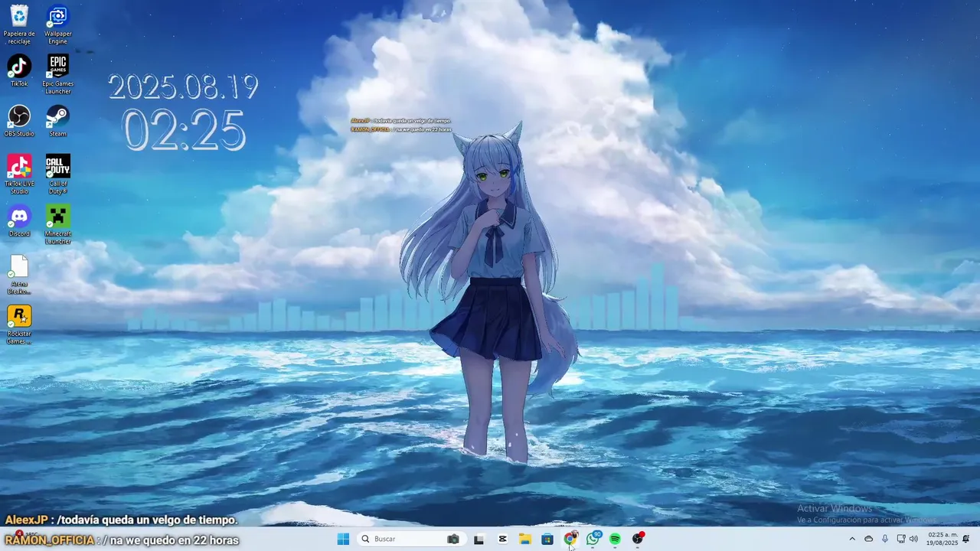This screenshot has height=551, width=980.
Task: Open the clock showing 02:25 a. m.
Action: point(942,539)
